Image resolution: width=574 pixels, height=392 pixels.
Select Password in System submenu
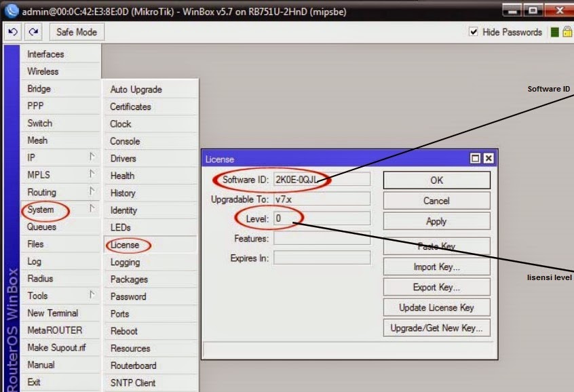coord(151,296)
